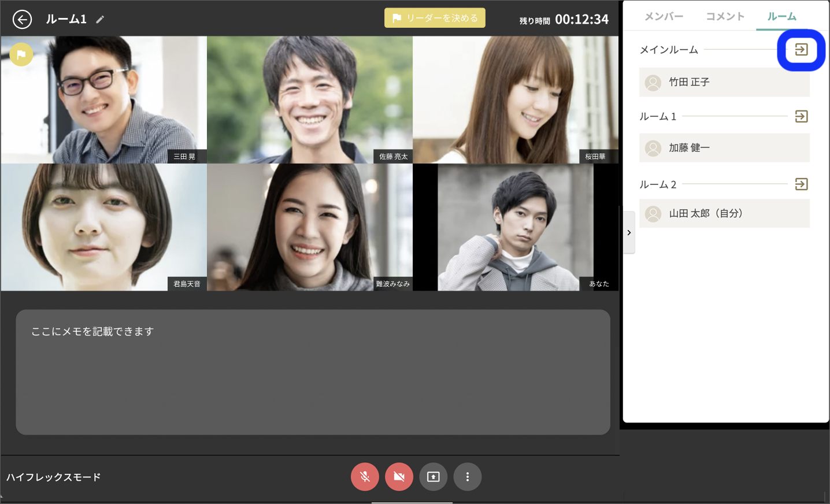Click the リーダーを決める button
Screen dimensions: 830x504
(435, 18)
